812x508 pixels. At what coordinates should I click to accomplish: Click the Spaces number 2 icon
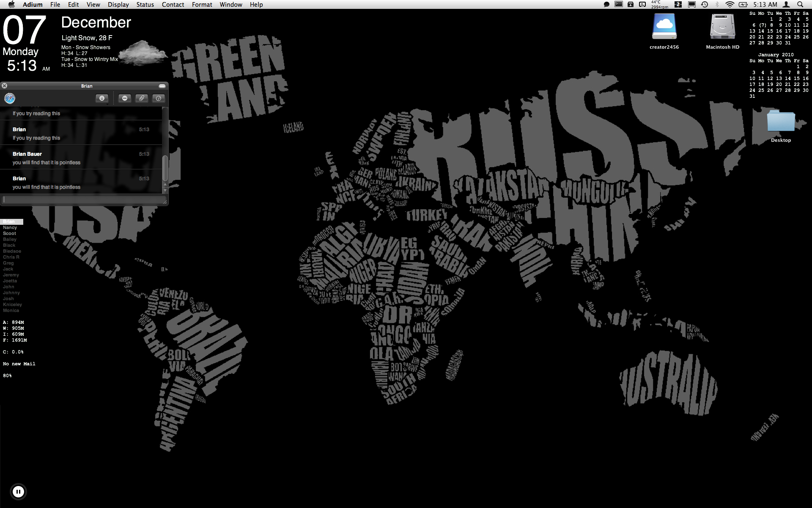tap(678, 4)
